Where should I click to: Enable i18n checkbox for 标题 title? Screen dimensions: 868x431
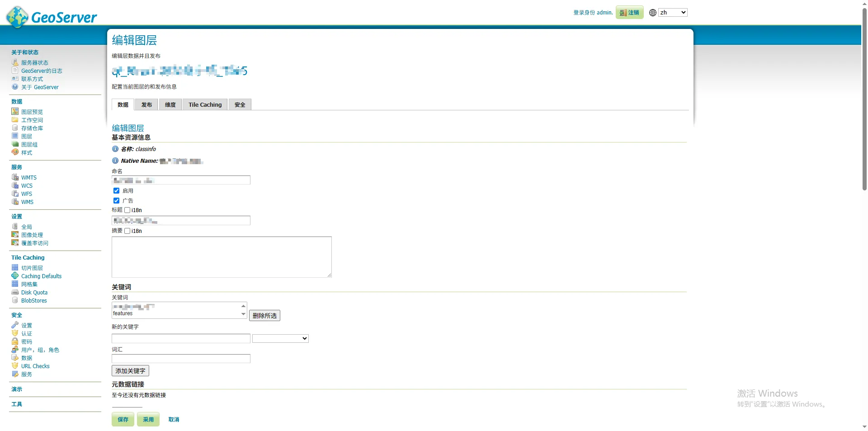pyautogui.click(x=127, y=210)
